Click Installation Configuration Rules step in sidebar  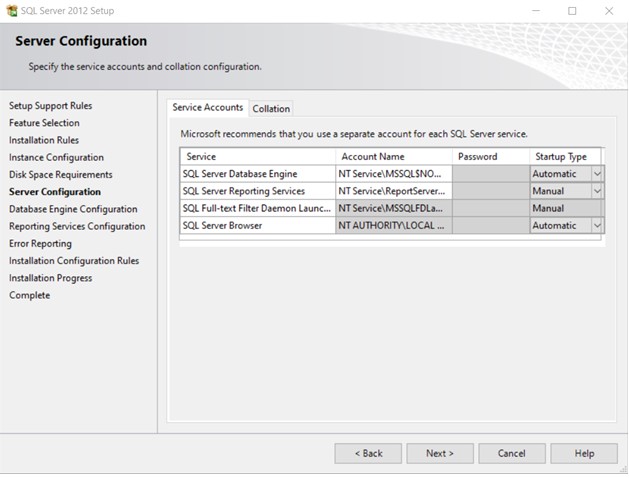pyautogui.click(x=74, y=261)
